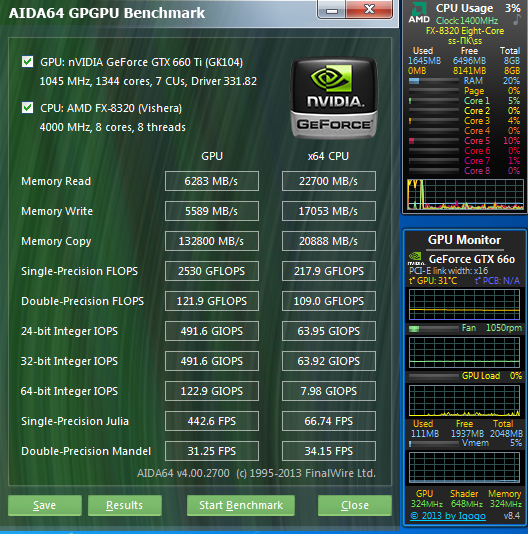Select CPU Memory Write value 17053 MB/s
528x534 pixels.
(x=329, y=211)
